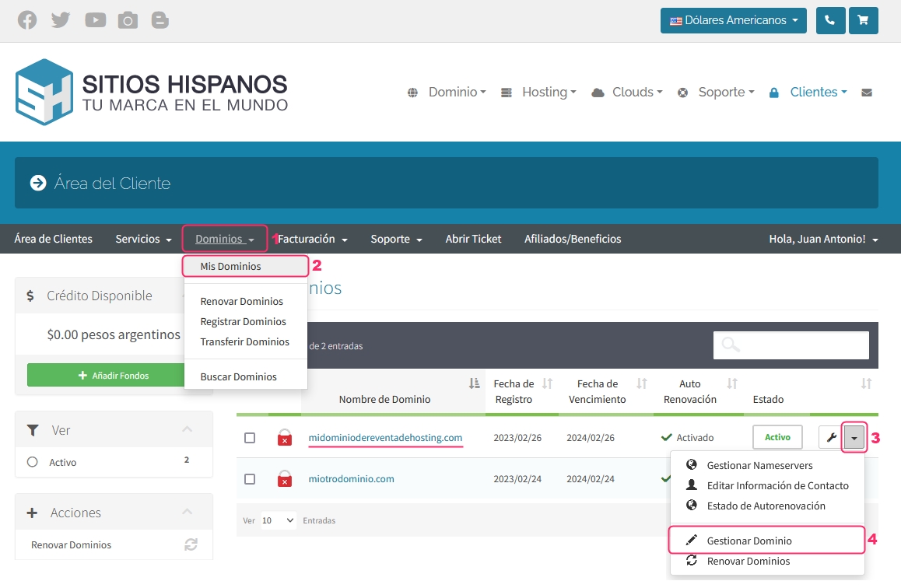
Task: Click the shopping cart icon button
Action: [x=864, y=21]
